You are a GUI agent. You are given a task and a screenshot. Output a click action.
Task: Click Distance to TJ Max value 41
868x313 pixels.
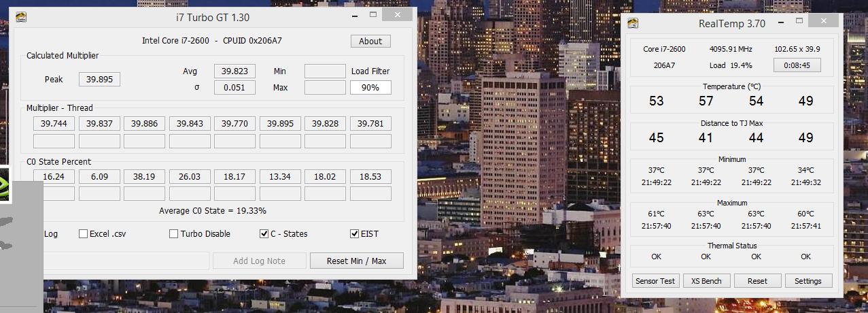coord(706,137)
